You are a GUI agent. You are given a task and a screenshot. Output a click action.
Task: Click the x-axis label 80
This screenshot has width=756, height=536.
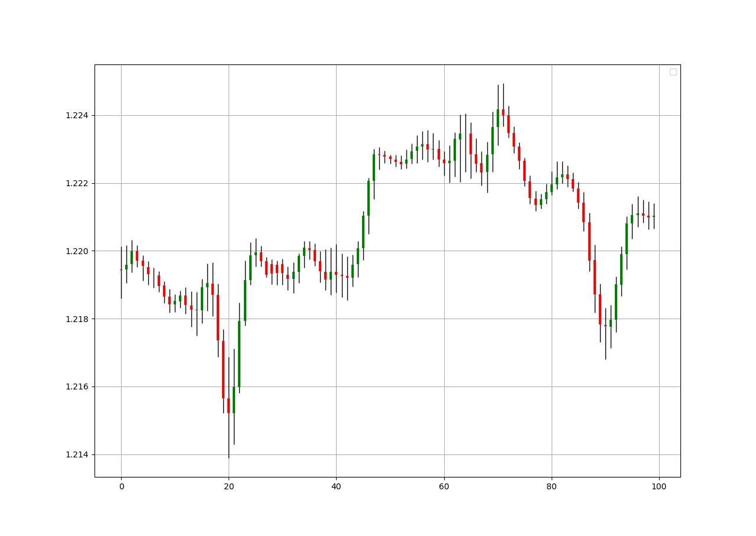pos(552,486)
